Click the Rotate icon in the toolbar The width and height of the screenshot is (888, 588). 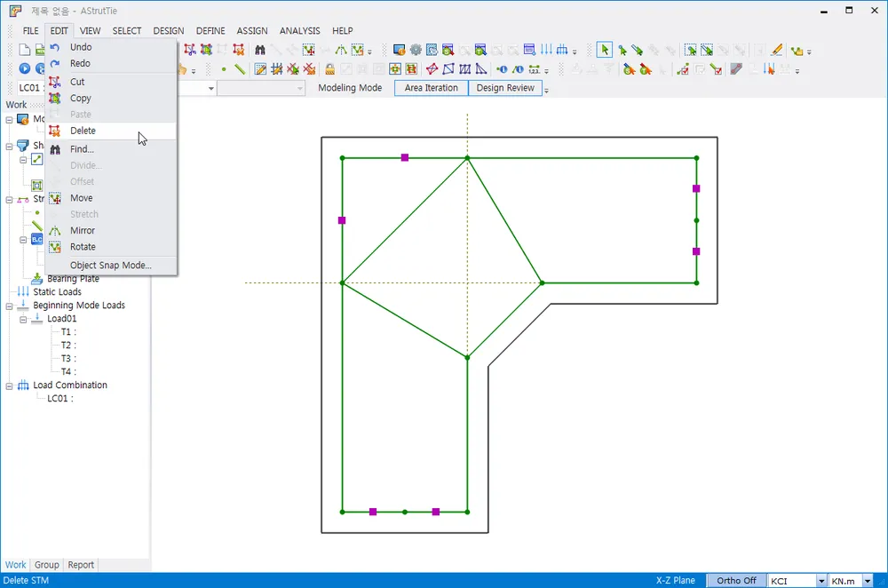(357, 50)
